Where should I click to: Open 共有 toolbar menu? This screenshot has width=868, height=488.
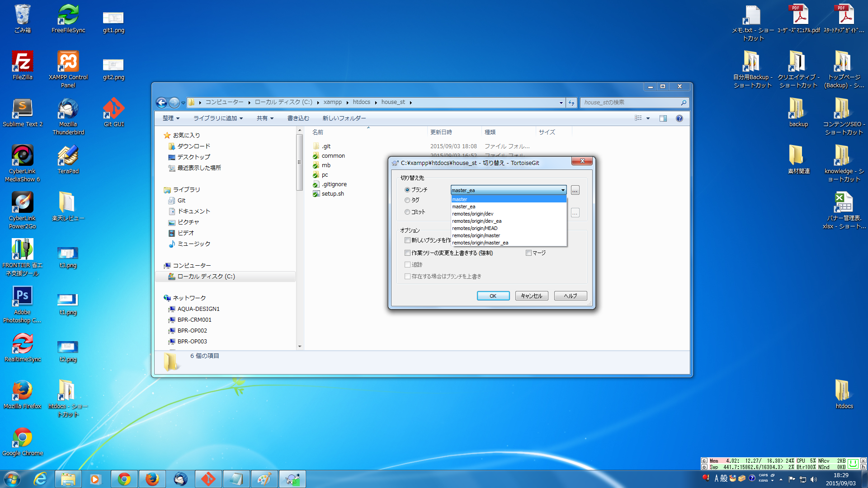click(x=265, y=118)
